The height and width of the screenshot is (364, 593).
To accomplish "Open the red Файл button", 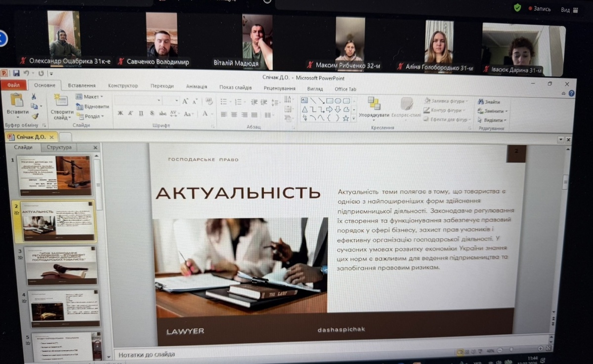I will tap(14, 85).
